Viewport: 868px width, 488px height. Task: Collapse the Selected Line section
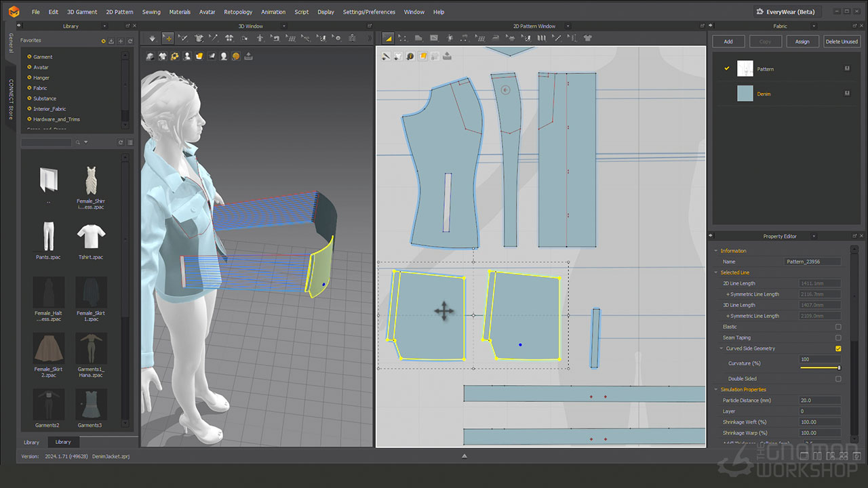click(x=715, y=272)
